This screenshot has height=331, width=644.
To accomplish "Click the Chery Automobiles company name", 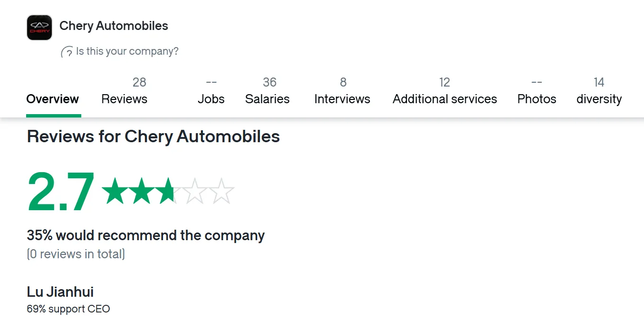I will [x=114, y=26].
